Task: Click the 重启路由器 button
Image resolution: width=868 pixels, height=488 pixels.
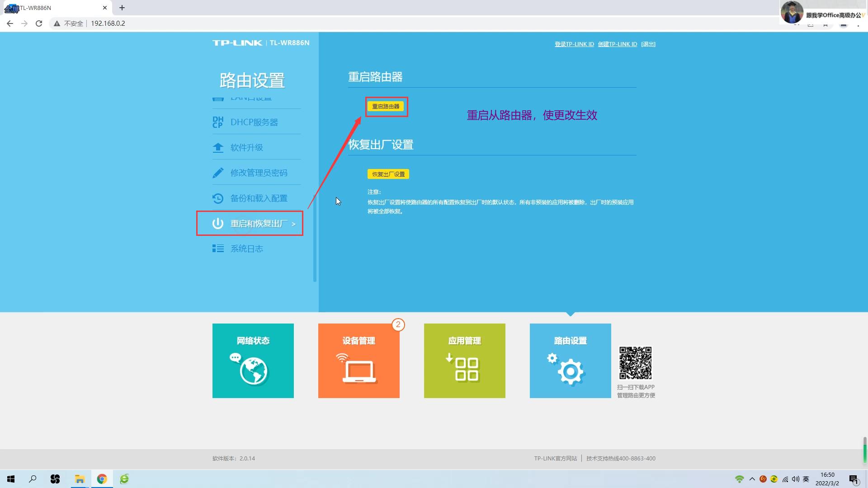Action: [387, 106]
